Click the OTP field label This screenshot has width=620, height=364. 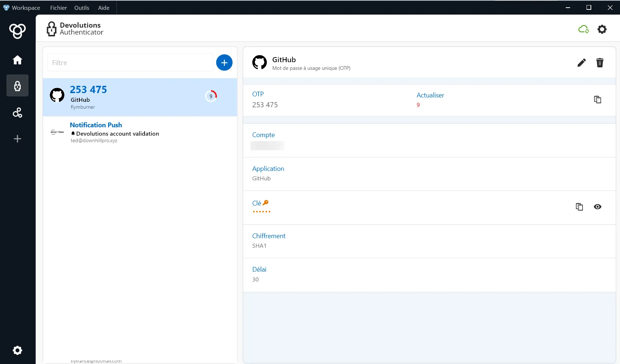(x=258, y=94)
